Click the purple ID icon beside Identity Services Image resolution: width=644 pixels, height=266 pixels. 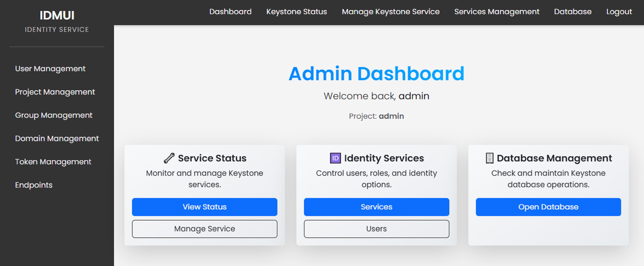click(x=335, y=158)
